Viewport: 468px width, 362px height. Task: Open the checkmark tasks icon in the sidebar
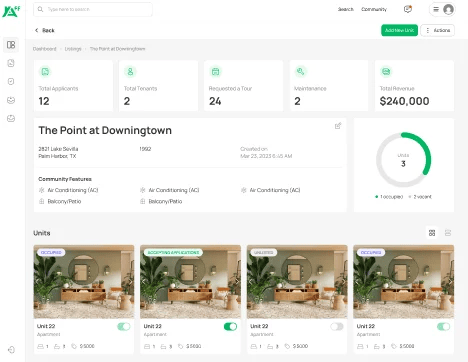click(x=11, y=82)
